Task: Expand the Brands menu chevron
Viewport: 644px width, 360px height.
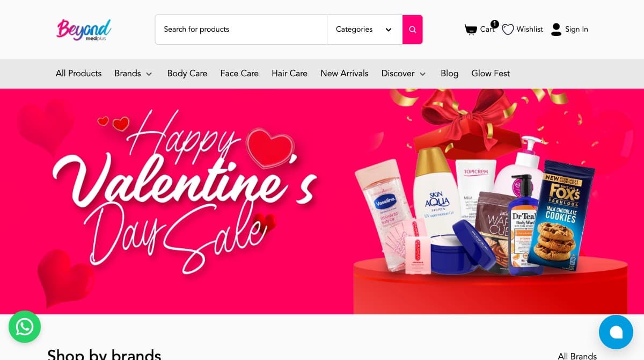Action: 149,74
